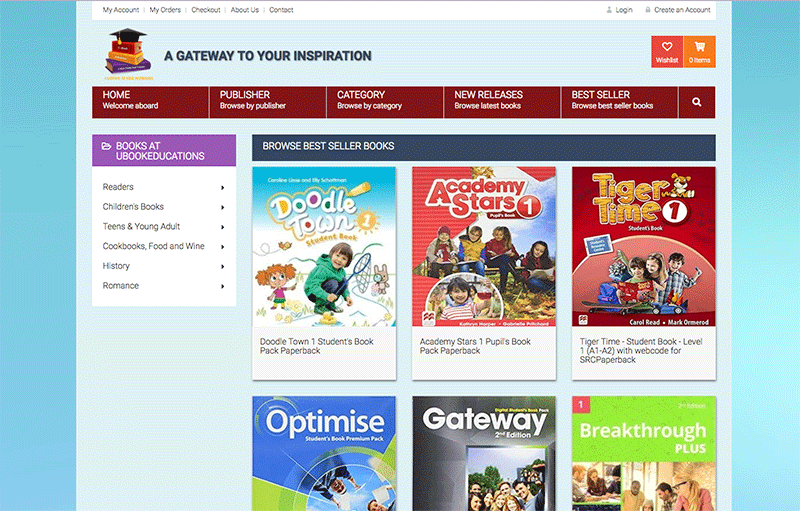The width and height of the screenshot is (800, 511).
Task: Expand the Romance category arrow
Action: point(222,287)
